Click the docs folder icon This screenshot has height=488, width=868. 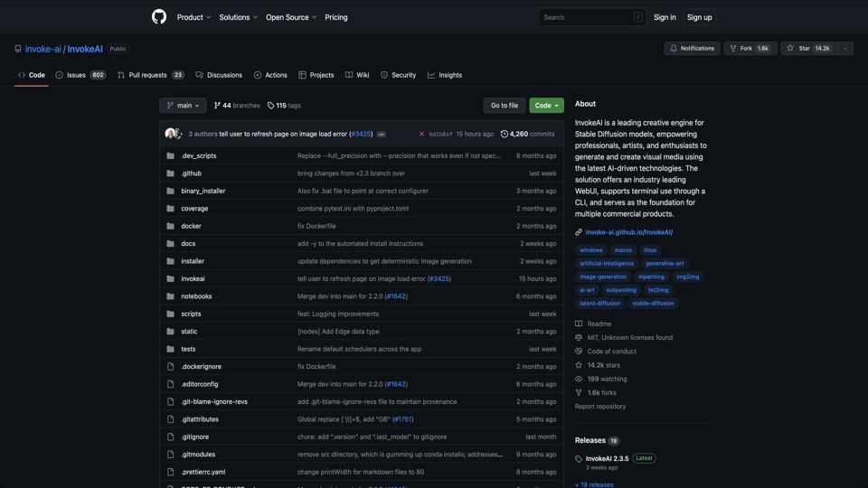[x=170, y=244]
